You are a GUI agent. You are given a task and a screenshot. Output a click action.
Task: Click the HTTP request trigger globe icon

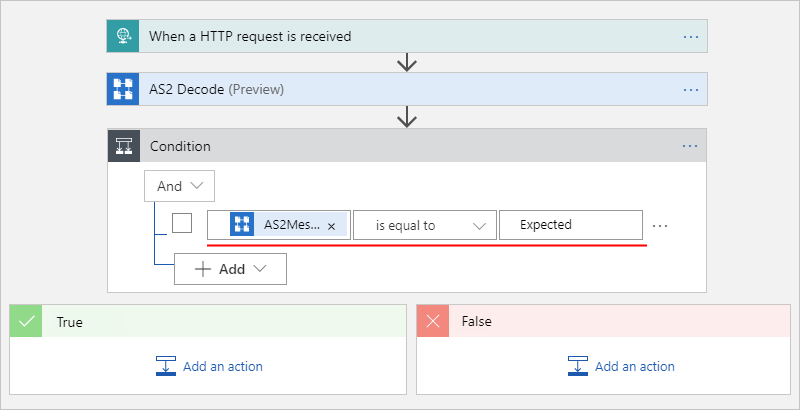coord(123,36)
